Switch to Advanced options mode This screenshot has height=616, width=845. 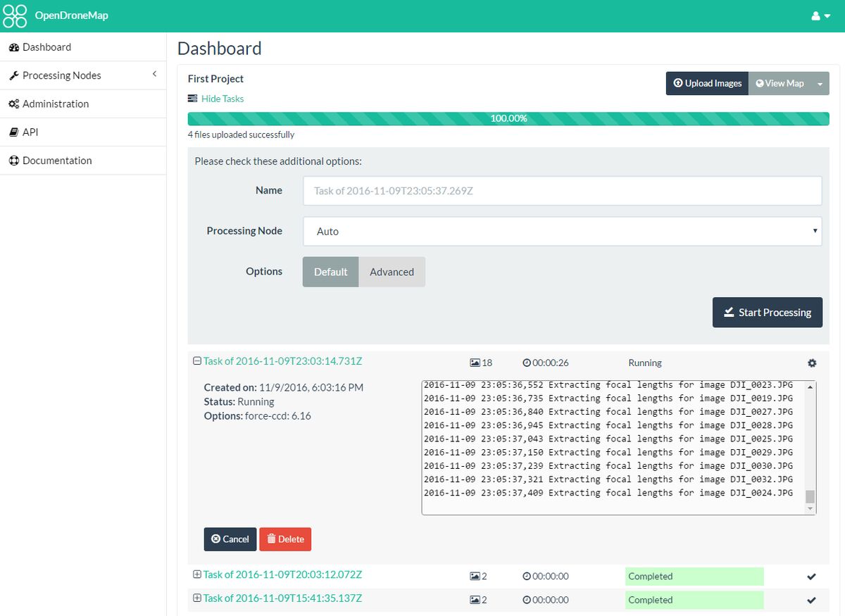(x=392, y=272)
